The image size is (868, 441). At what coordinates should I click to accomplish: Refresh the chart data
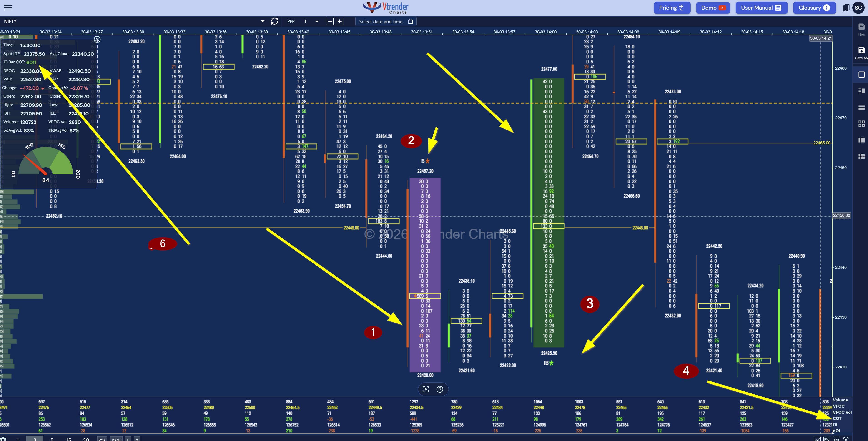point(275,21)
